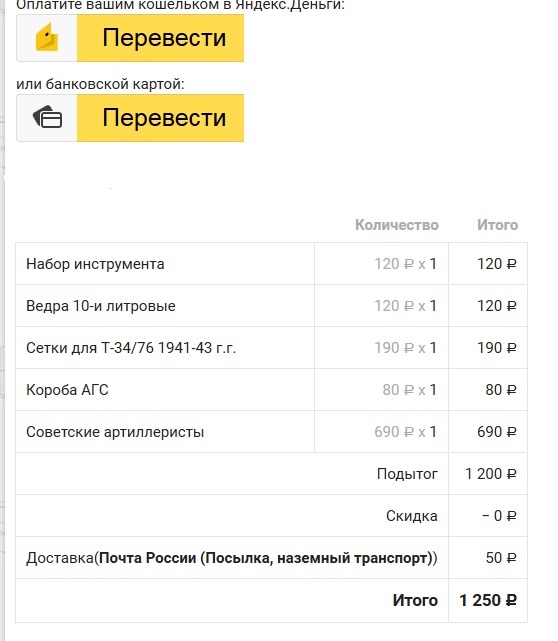Click the Итого column header
558x641 pixels.
(x=497, y=225)
